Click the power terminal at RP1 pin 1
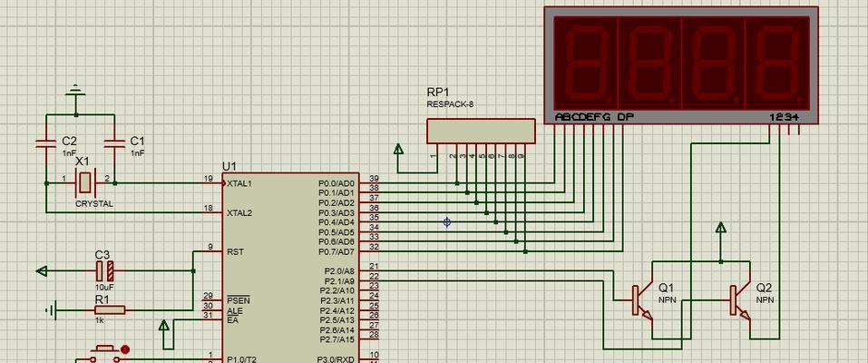The image size is (868, 363). (398, 149)
